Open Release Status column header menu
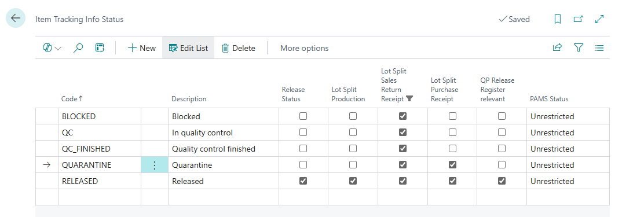This screenshot has height=217, width=644. click(293, 94)
